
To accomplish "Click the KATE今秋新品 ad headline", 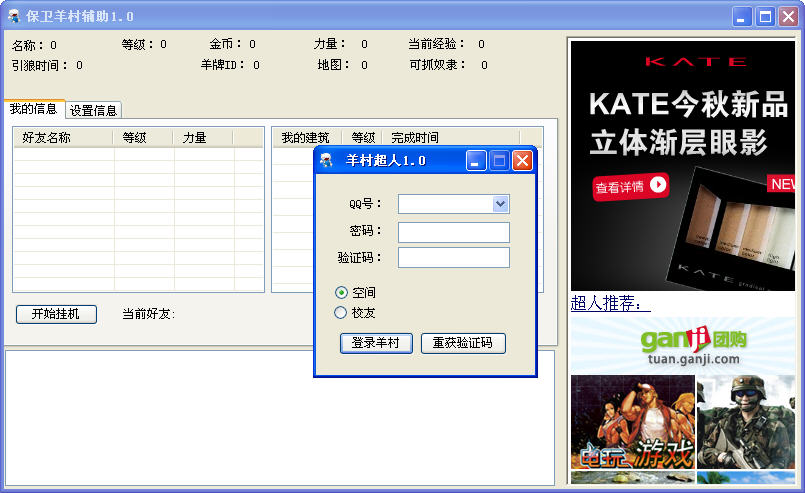I will point(688,104).
